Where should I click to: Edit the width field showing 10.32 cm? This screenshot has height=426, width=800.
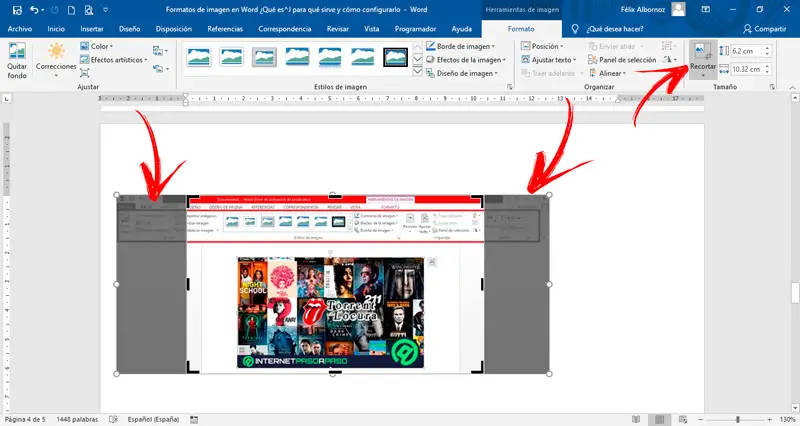[746, 69]
